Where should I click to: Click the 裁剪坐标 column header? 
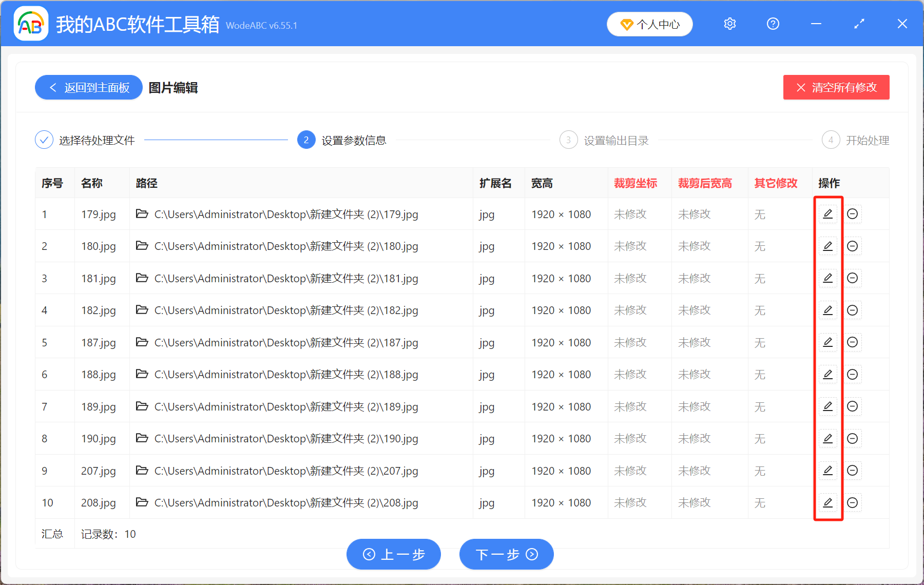point(635,183)
